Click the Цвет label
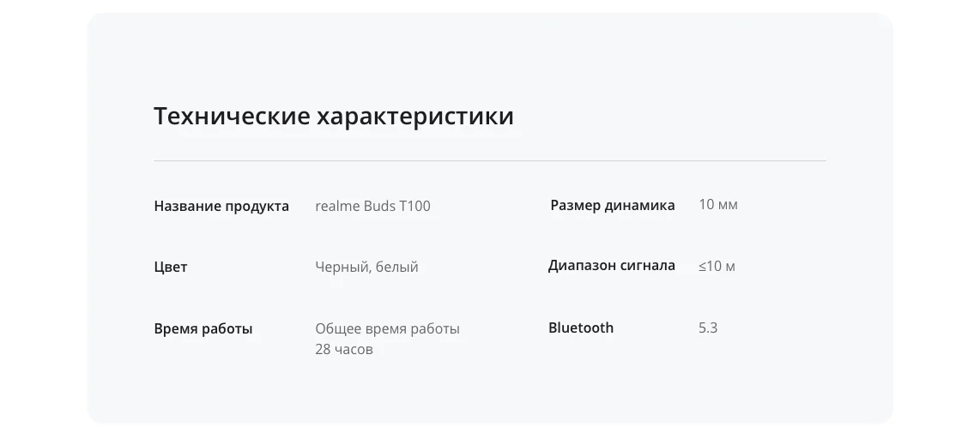This screenshot has height=439, width=980. coord(171,268)
